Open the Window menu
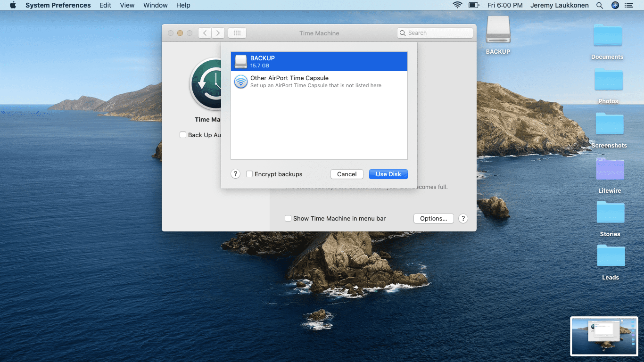 [x=156, y=5]
